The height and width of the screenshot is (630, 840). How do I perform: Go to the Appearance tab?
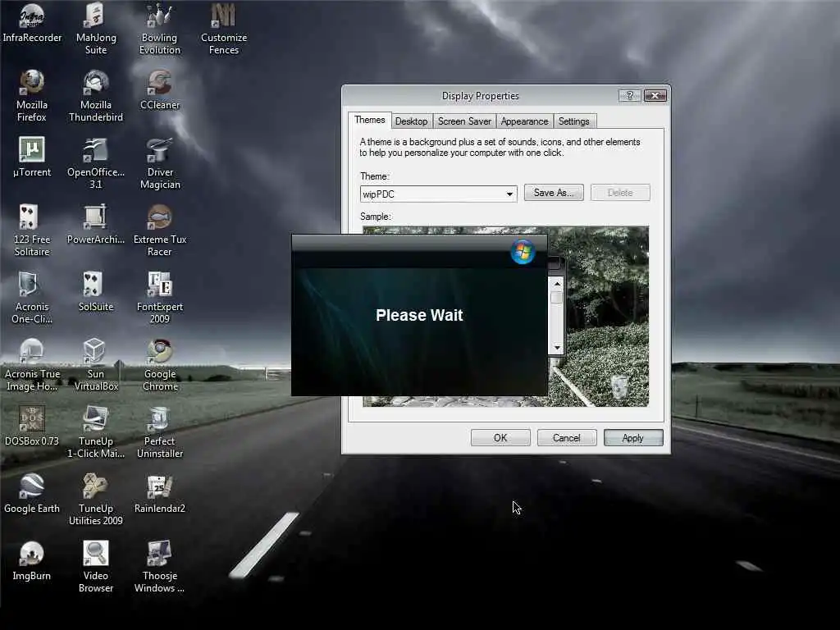point(524,121)
